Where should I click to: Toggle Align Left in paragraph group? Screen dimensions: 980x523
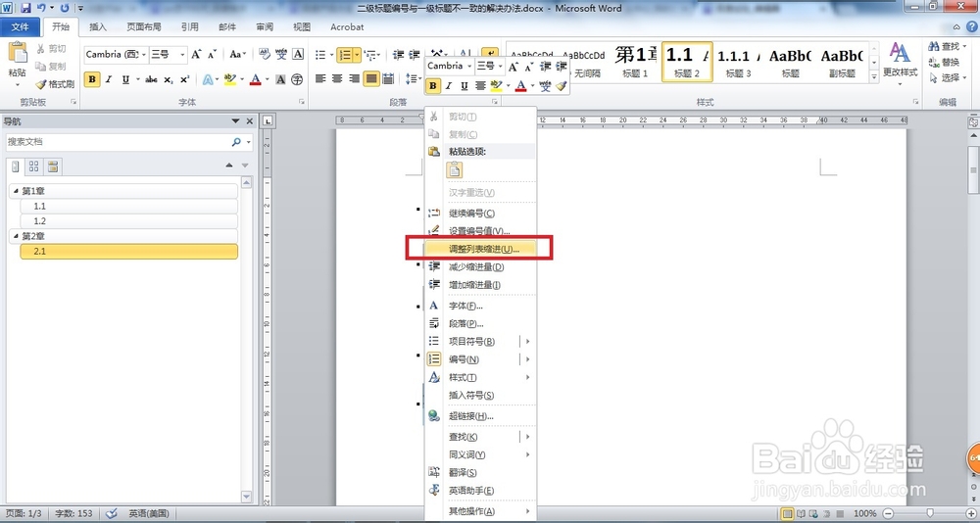coord(320,78)
